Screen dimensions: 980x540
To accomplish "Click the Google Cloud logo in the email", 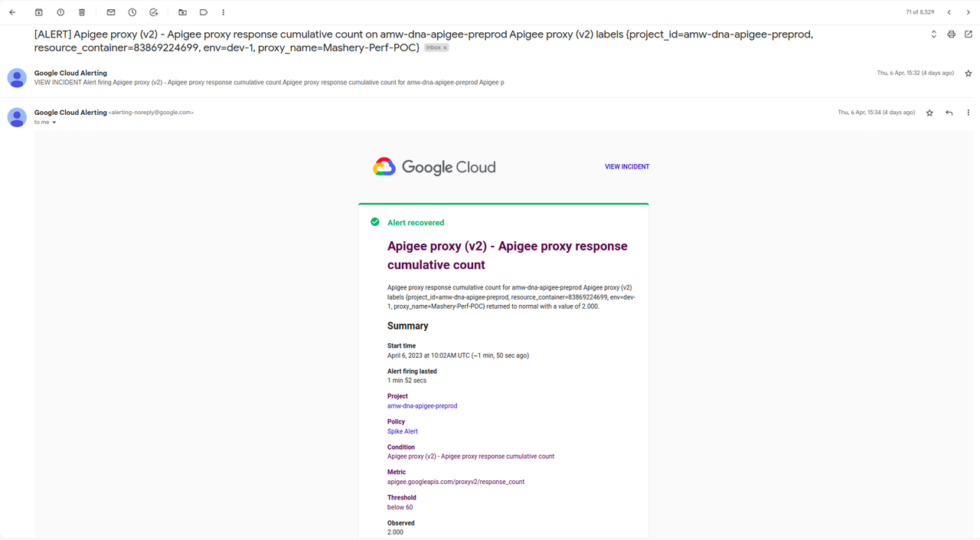I will 434,167.
